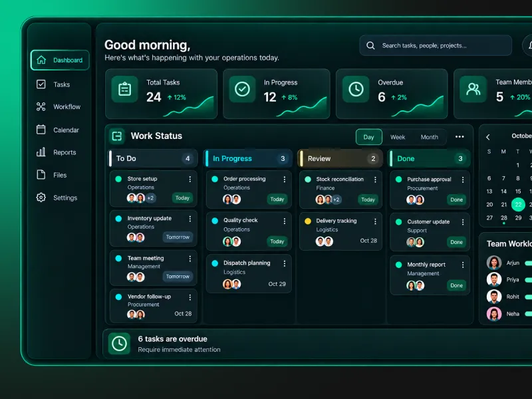The width and height of the screenshot is (532, 399).
Task: Open Files in the sidebar
Action: tap(51, 175)
